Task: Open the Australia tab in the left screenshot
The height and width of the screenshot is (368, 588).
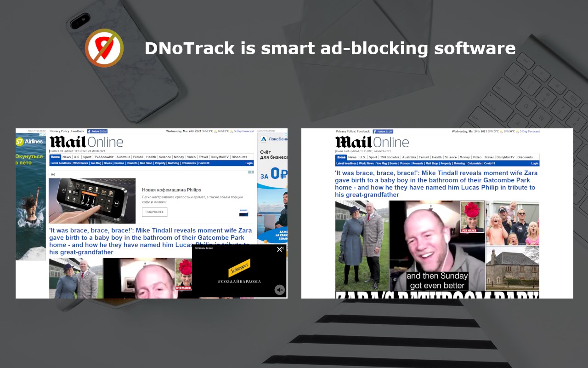Action: coord(123,157)
